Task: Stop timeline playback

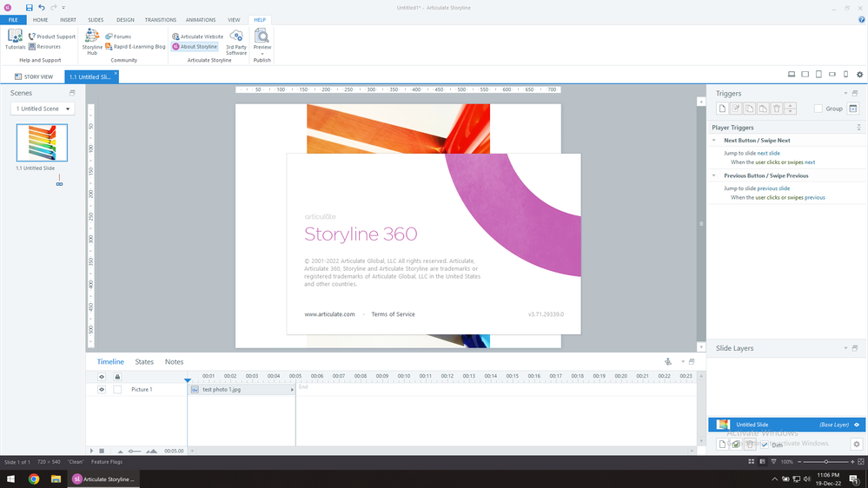Action: click(x=102, y=451)
